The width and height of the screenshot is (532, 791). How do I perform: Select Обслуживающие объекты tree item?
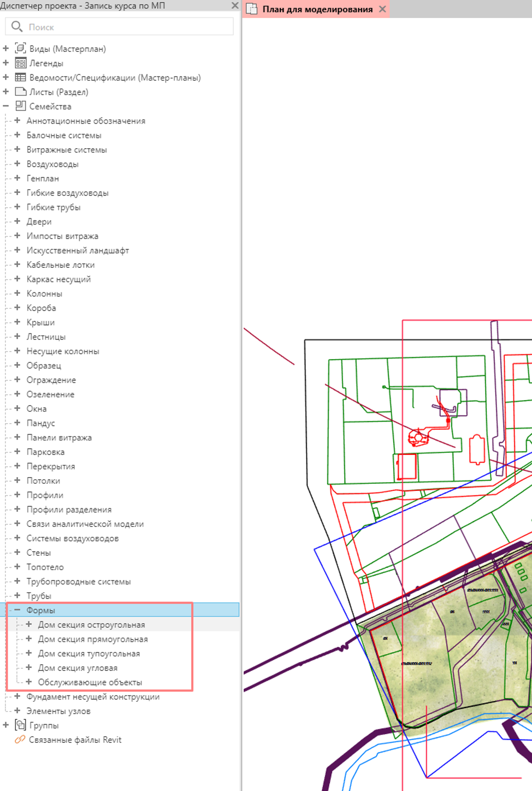[90, 682]
